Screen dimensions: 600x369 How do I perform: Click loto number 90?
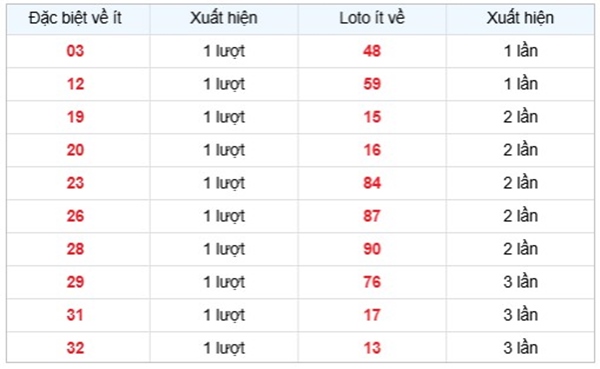click(x=372, y=249)
